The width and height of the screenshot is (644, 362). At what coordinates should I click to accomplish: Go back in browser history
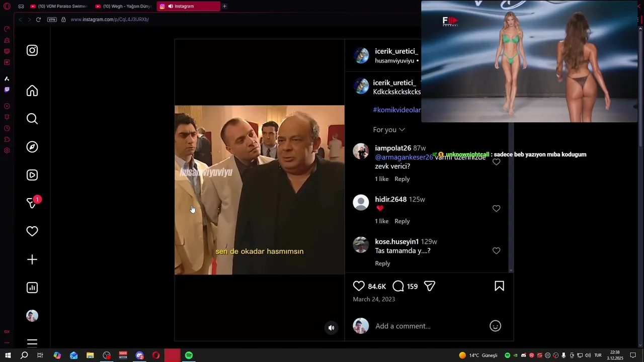point(20,20)
